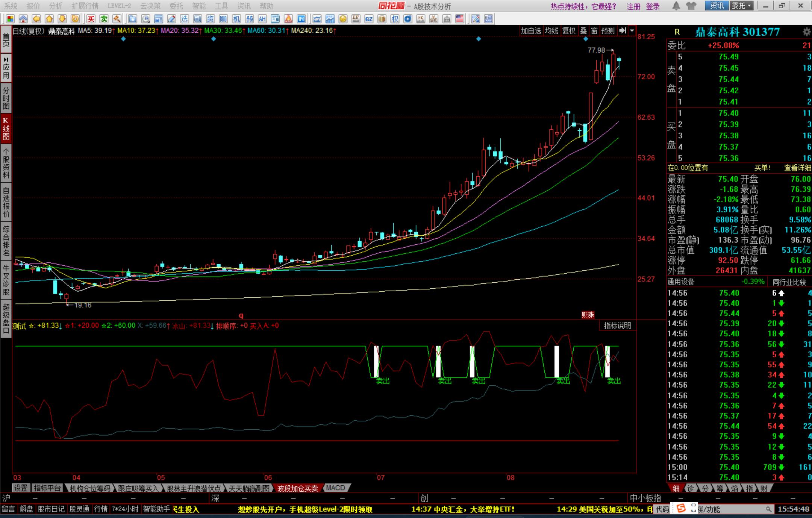The width and height of the screenshot is (812, 518).
Task: Click the 分时图 sidebar tab
Action: pyautogui.click(x=6, y=98)
